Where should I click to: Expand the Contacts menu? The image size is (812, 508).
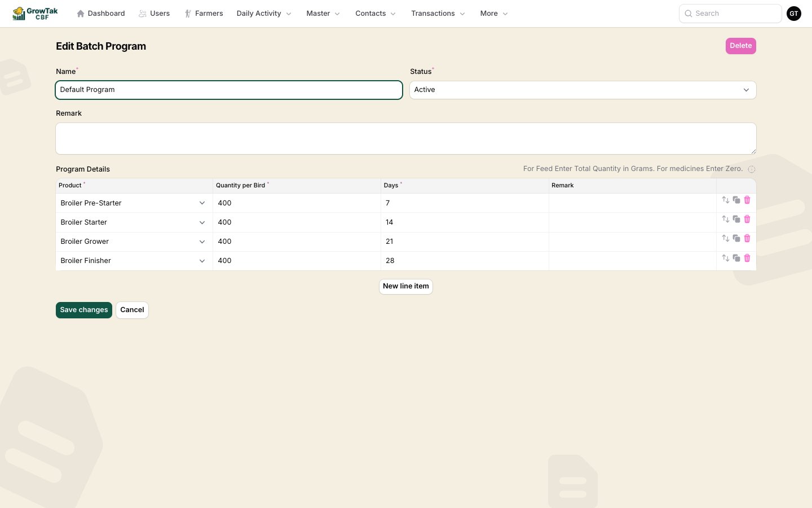pos(376,14)
